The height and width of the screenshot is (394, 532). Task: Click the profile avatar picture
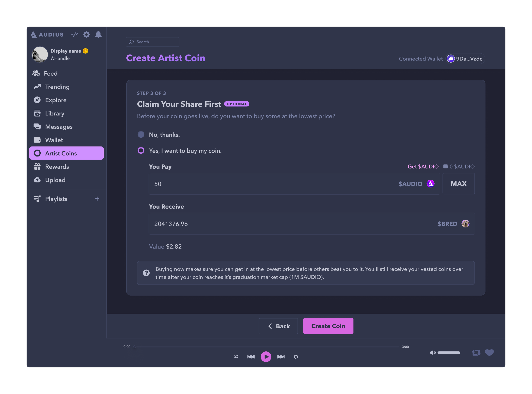[40, 55]
